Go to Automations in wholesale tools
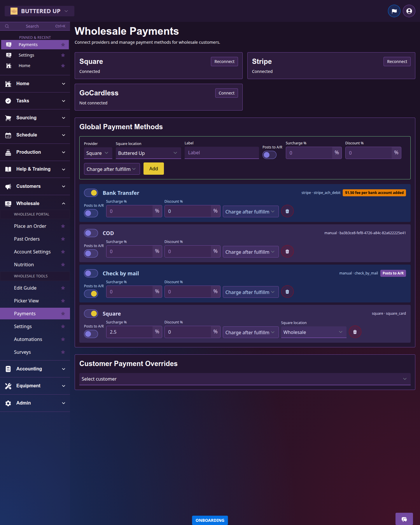420x525 pixels. 28,339
